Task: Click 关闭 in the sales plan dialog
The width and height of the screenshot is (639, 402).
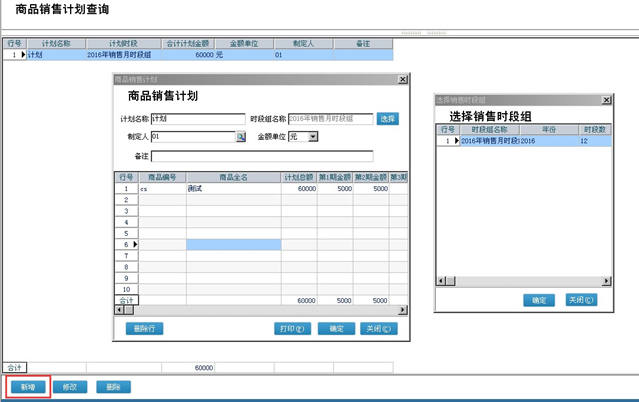Action: 380,328
